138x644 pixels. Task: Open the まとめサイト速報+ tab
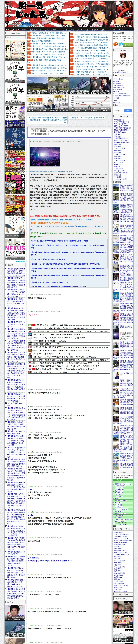(x=98, y=30)
